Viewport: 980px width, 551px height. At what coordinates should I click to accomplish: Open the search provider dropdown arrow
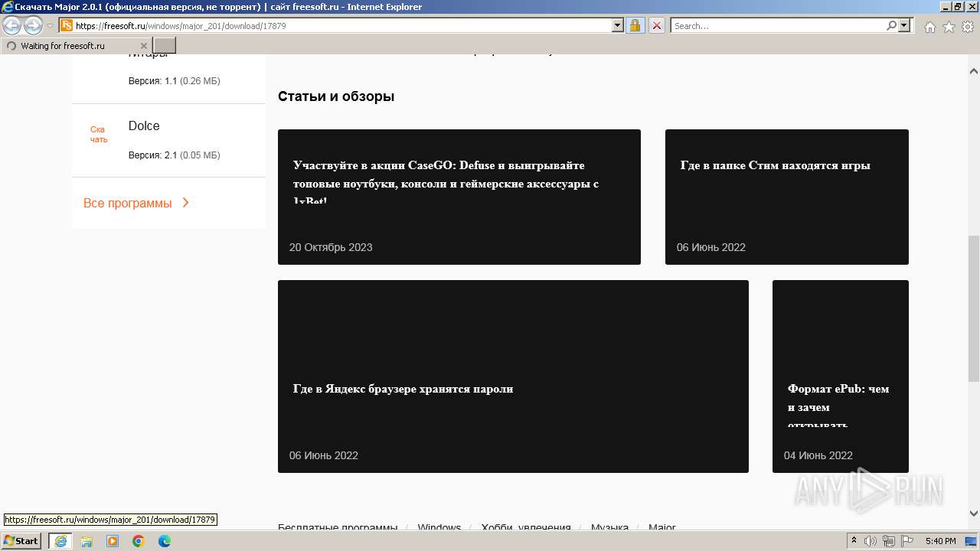click(x=905, y=25)
